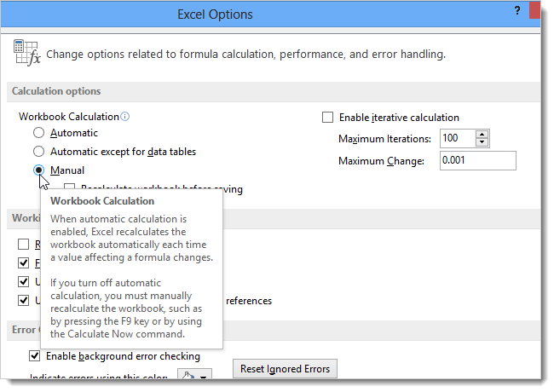Choose Automatic except for data tables
Screen dimensions: 554x392
click(x=38, y=152)
